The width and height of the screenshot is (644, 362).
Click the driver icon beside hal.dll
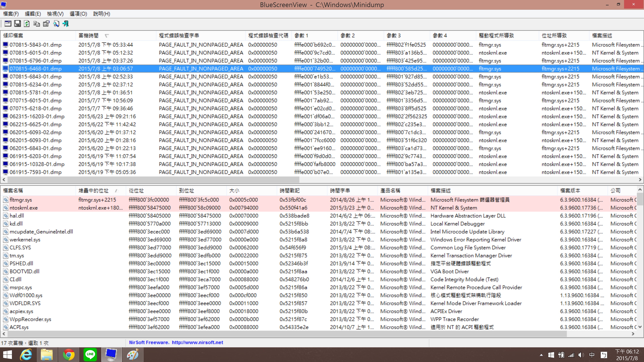tap(6, 216)
